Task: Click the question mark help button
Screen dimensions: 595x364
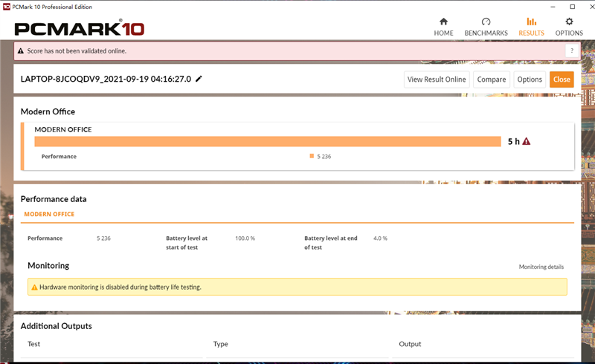Action: [572, 51]
